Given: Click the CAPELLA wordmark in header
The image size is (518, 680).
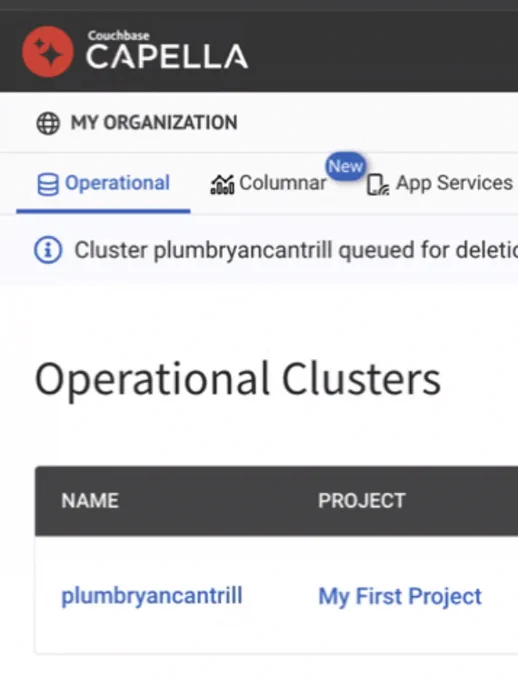Looking at the screenshot, I should point(167,57).
